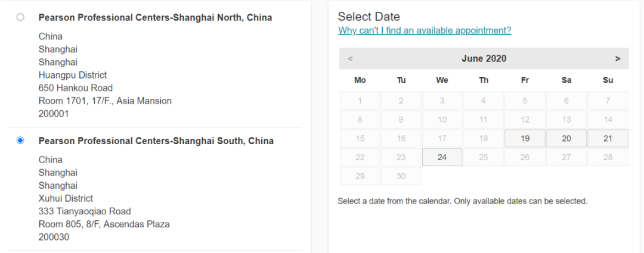
Task: Pick June 19 on the calendar
Action: point(525,138)
